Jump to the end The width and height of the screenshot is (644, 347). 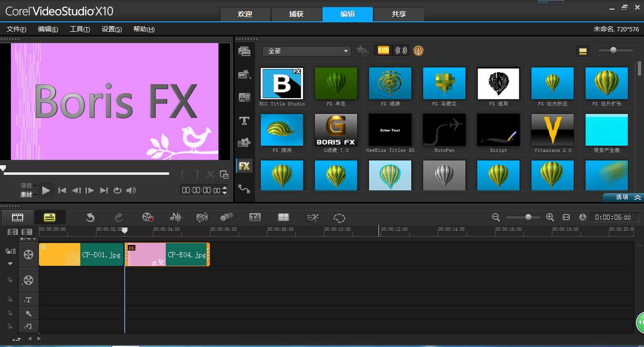[x=104, y=190]
